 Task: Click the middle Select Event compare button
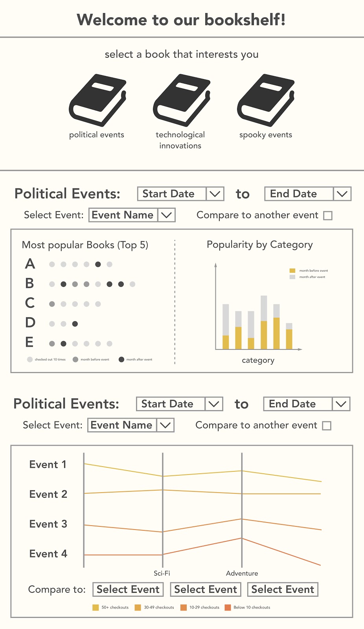206,589
